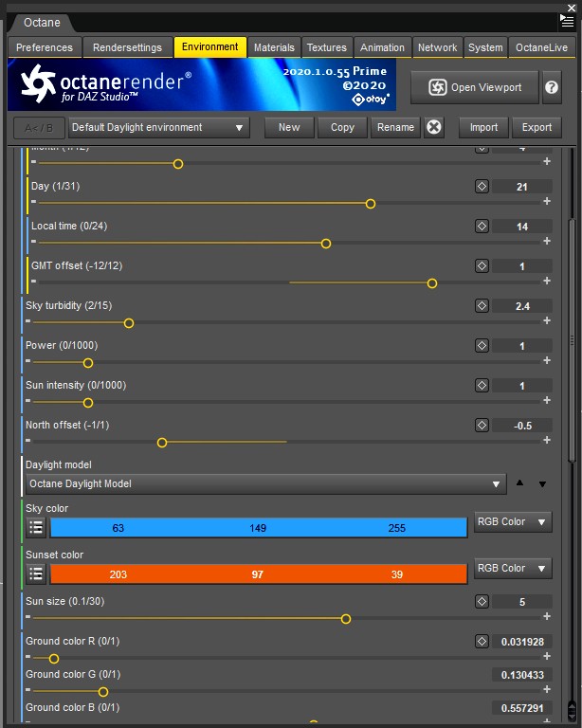
Task: Toggle keyframe diamond for Day
Action: (x=482, y=187)
